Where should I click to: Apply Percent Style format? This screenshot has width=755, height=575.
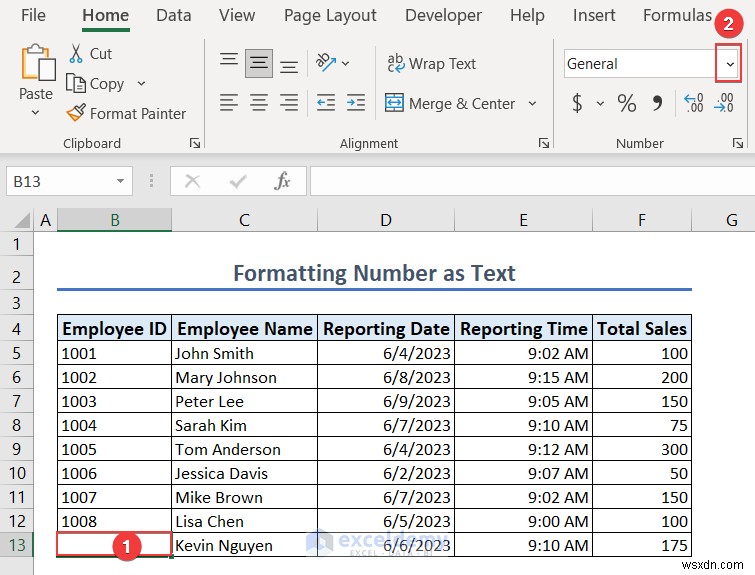tap(626, 103)
